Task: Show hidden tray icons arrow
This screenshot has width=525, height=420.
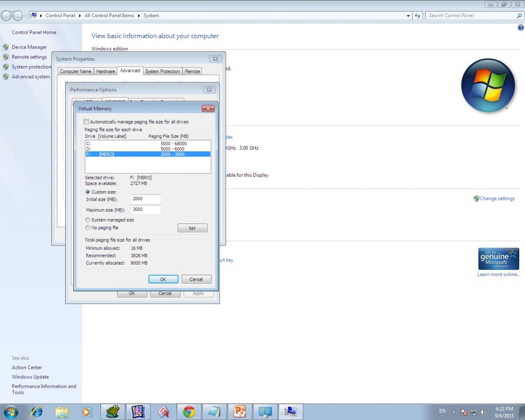Action: (454, 412)
